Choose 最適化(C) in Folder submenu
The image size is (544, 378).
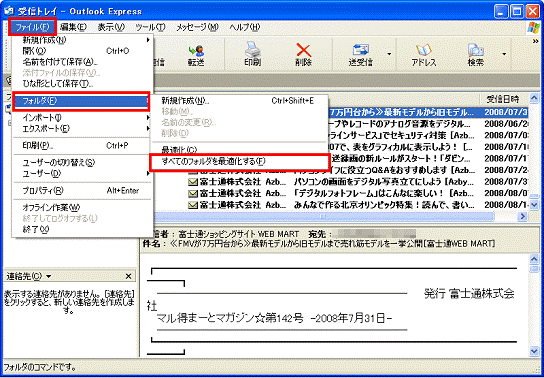[x=239, y=150]
